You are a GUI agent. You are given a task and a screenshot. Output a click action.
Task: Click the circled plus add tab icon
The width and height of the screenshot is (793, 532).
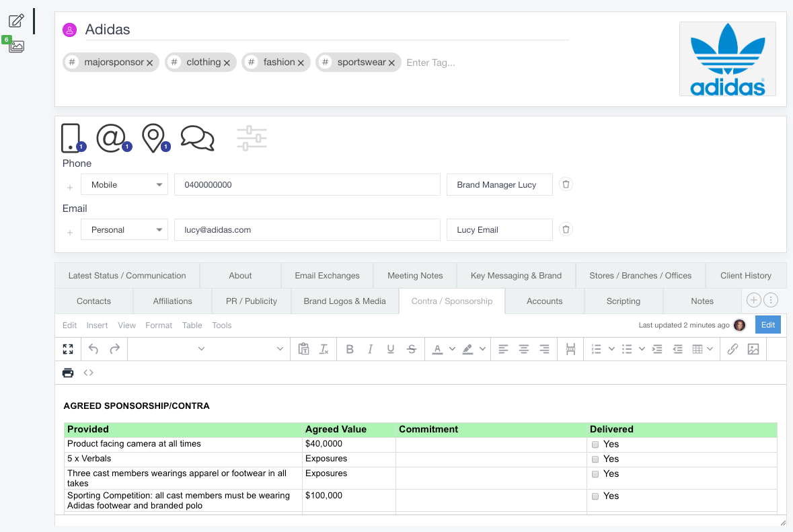tap(753, 300)
